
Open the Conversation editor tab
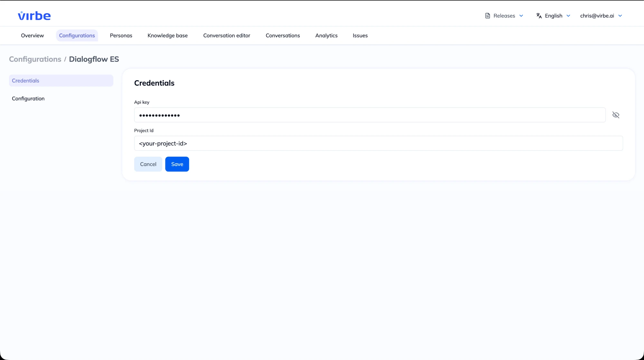226,35
